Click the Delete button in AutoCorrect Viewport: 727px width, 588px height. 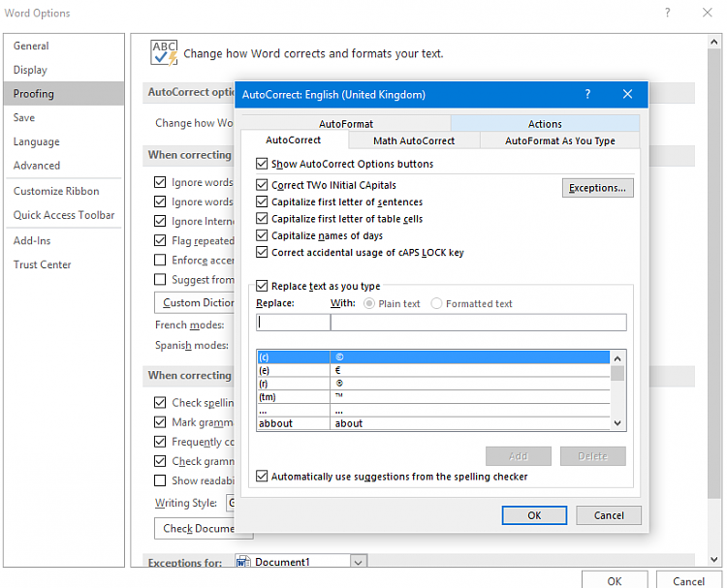click(592, 456)
